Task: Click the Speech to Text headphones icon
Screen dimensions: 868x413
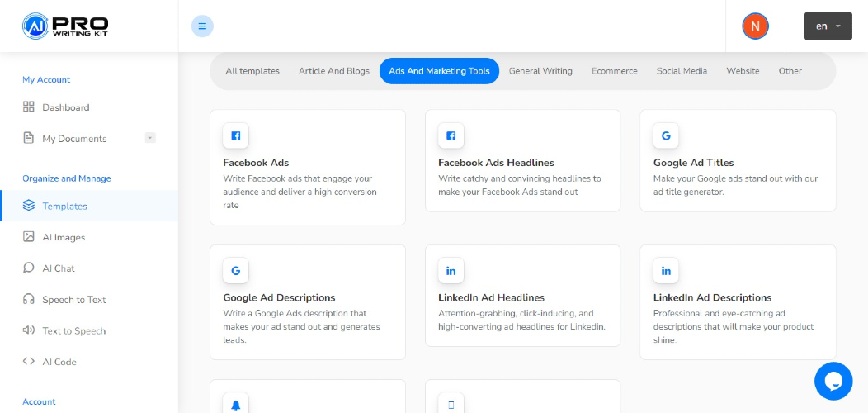Action: (x=29, y=299)
